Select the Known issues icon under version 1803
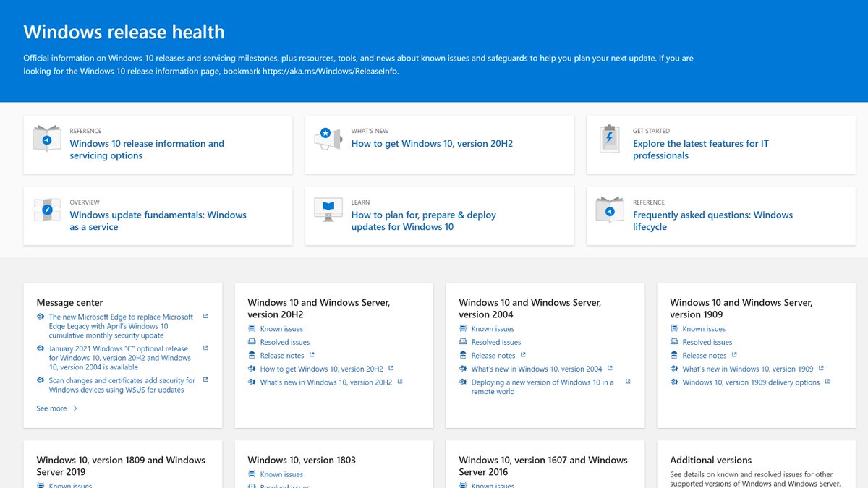The image size is (868, 488). 252,474
